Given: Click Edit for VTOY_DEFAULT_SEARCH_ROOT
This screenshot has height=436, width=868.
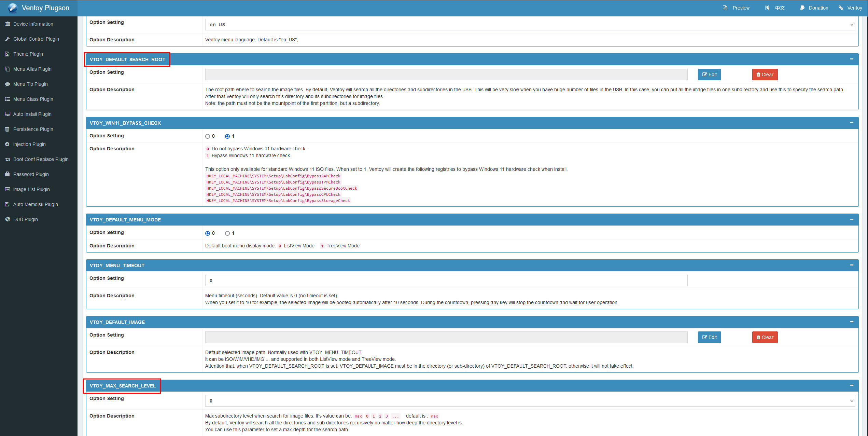Looking at the screenshot, I should (709, 74).
